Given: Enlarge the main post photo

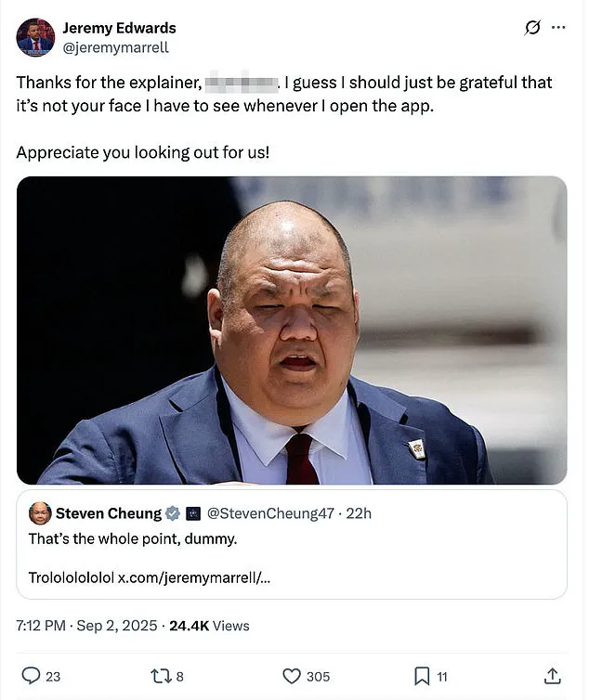Looking at the screenshot, I should point(292,330).
